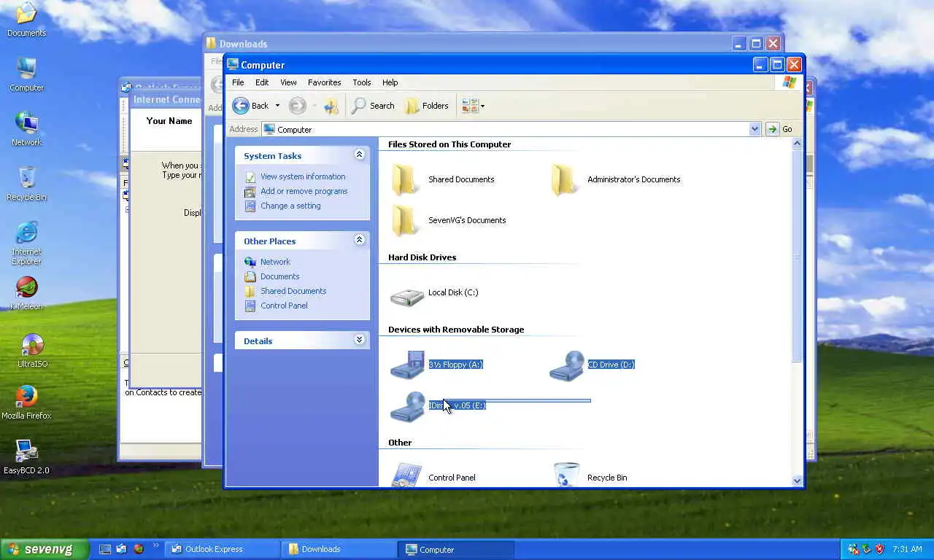Select the 3½ Floppy (A:) drive icon
The width and height of the screenshot is (934, 560).
407,365
